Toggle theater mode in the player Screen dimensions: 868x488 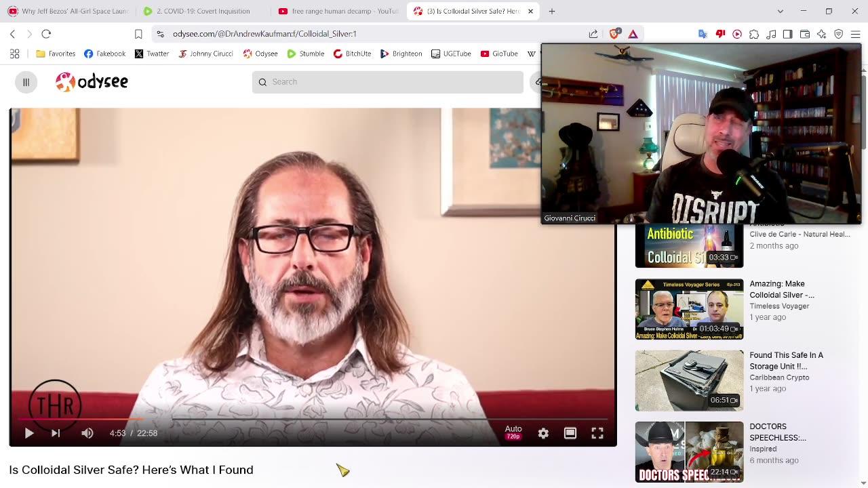coord(570,433)
